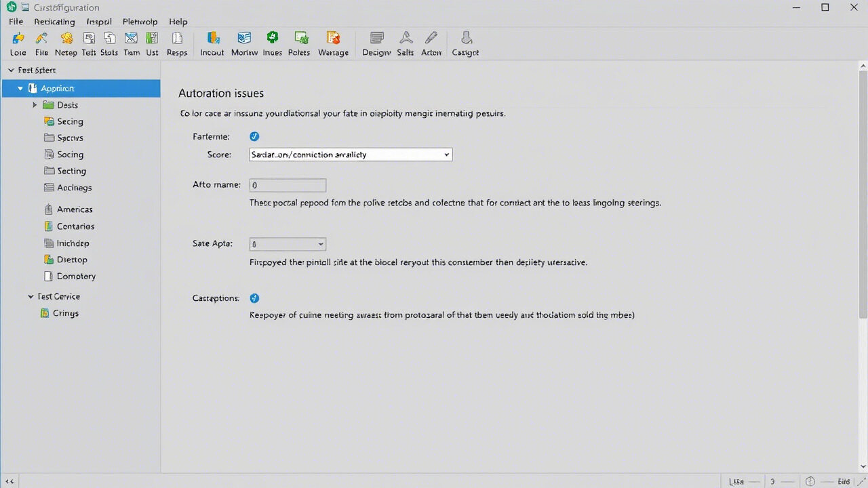Click the green folder icon beside Dests
868x488 pixels.
click(48, 105)
